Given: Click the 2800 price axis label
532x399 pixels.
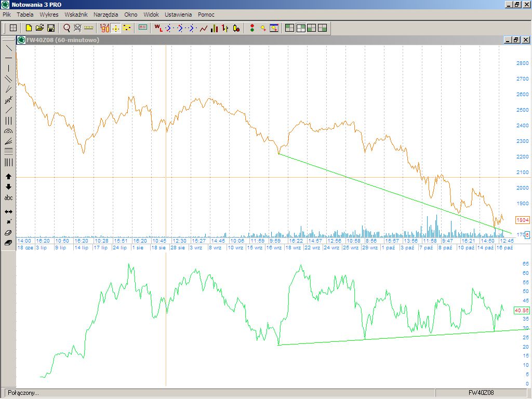Looking at the screenshot, I should (523, 63).
